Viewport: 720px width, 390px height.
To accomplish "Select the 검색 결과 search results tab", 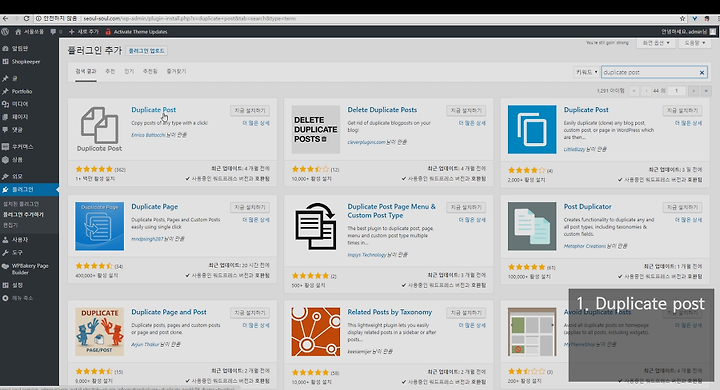I will [86, 72].
